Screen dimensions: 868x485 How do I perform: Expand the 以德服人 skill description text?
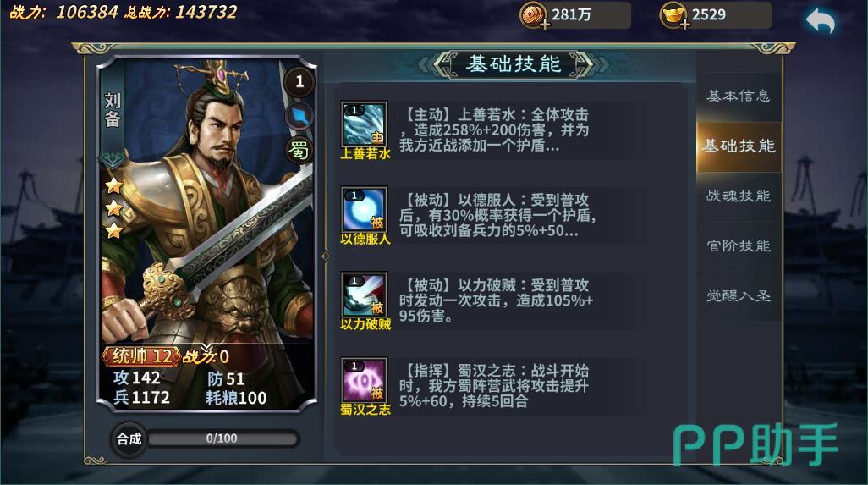[497, 215]
